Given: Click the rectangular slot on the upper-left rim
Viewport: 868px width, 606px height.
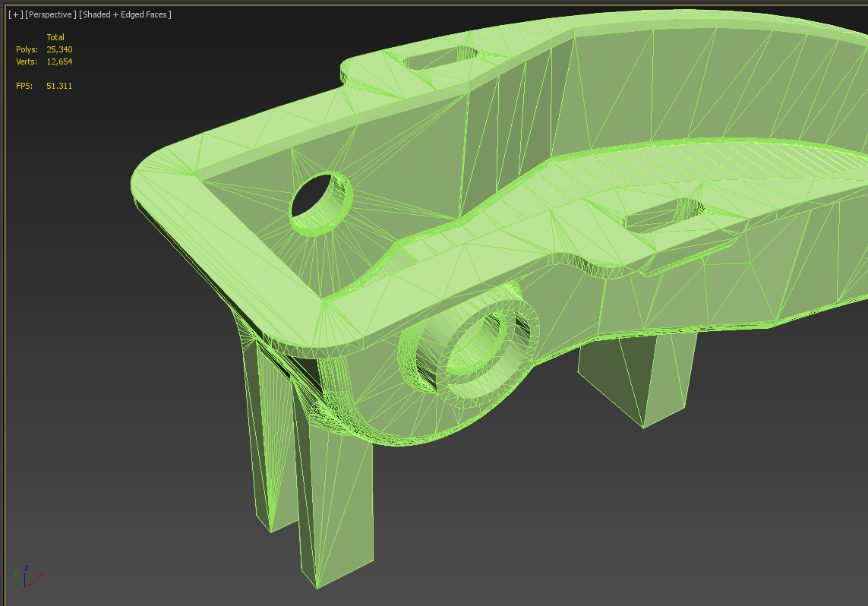Looking at the screenshot, I should click(x=441, y=57).
